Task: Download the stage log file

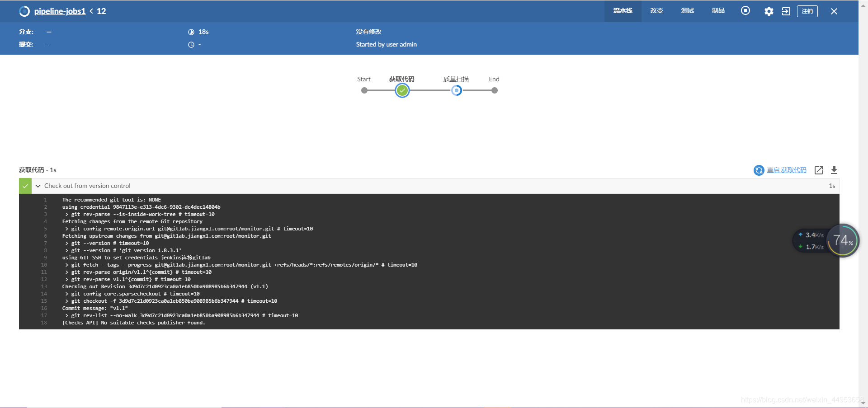Action: tap(834, 170)
